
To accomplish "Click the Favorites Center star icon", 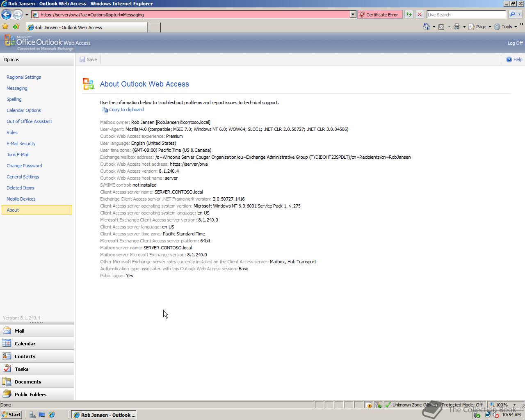I will pos(5,27).
